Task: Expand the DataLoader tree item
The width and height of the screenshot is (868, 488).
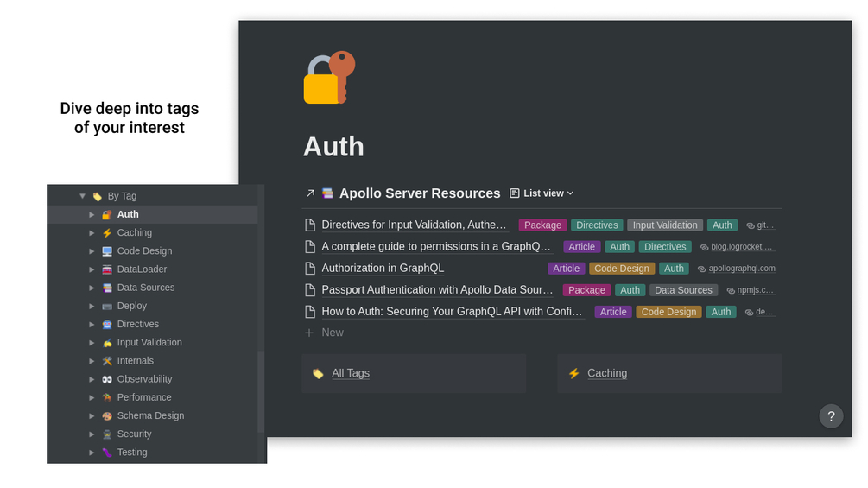Action: [92, 269]
